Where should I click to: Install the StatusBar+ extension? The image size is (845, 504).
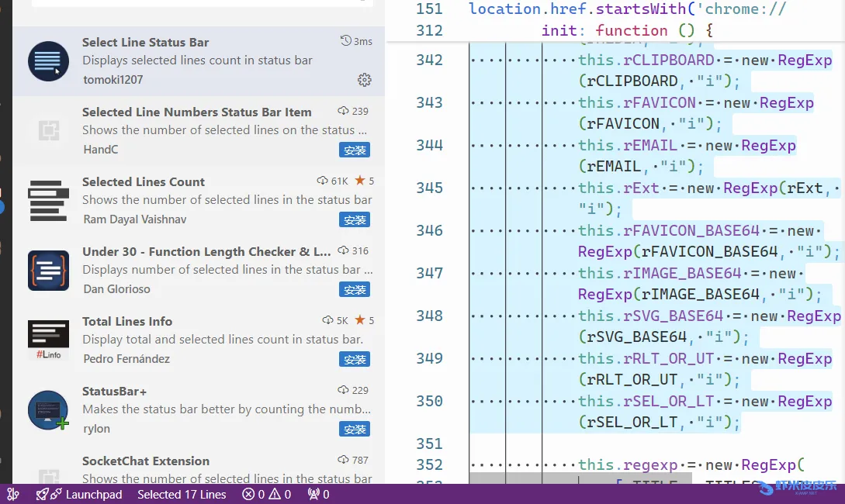click(355, 429)
